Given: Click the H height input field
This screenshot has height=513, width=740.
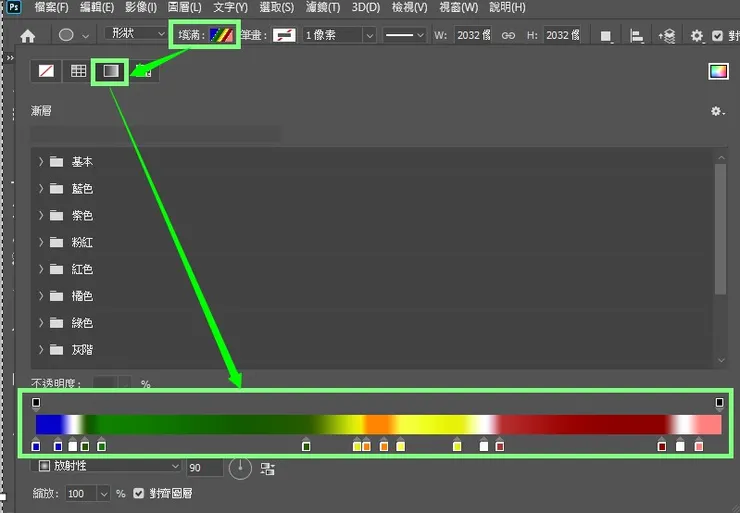Looking at the screenshot, I should (x=562, y=35).
